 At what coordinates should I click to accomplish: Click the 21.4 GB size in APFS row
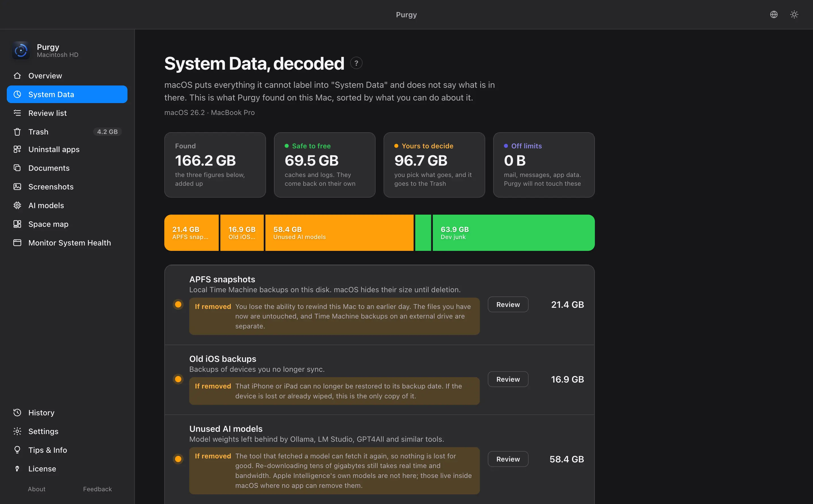pyautogui.click(x=567, y=305)
